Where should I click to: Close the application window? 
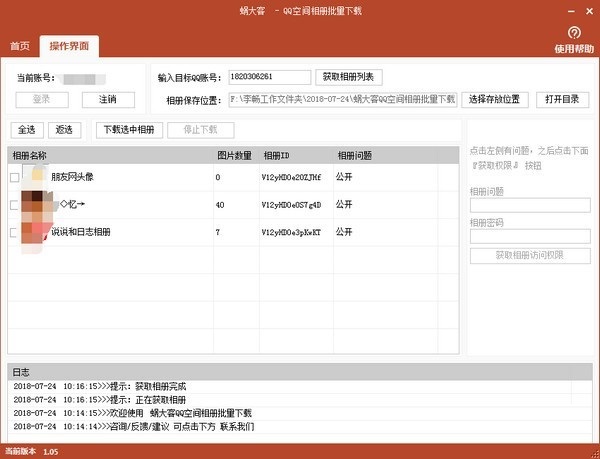[590, 12]
